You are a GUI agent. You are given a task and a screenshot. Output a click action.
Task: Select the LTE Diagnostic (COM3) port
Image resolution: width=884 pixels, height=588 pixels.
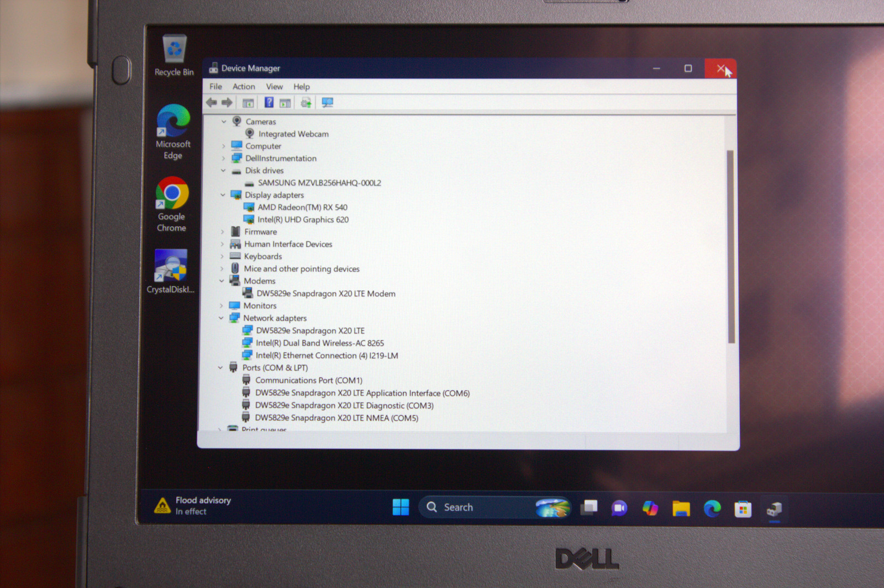344,406
